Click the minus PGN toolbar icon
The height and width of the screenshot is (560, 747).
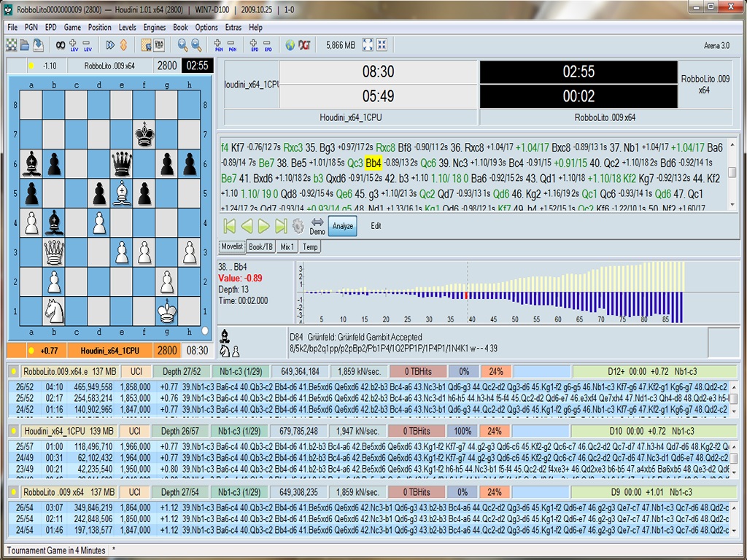(232, 44)
